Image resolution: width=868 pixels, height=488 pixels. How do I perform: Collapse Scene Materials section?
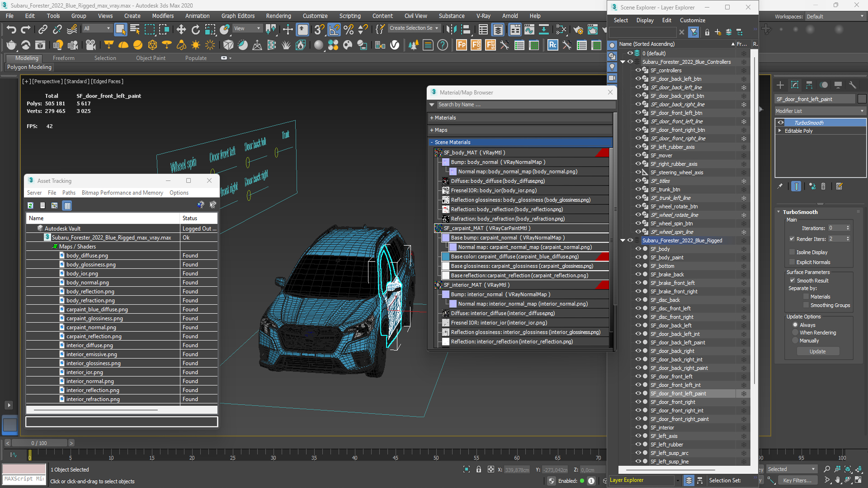(432, 142)
